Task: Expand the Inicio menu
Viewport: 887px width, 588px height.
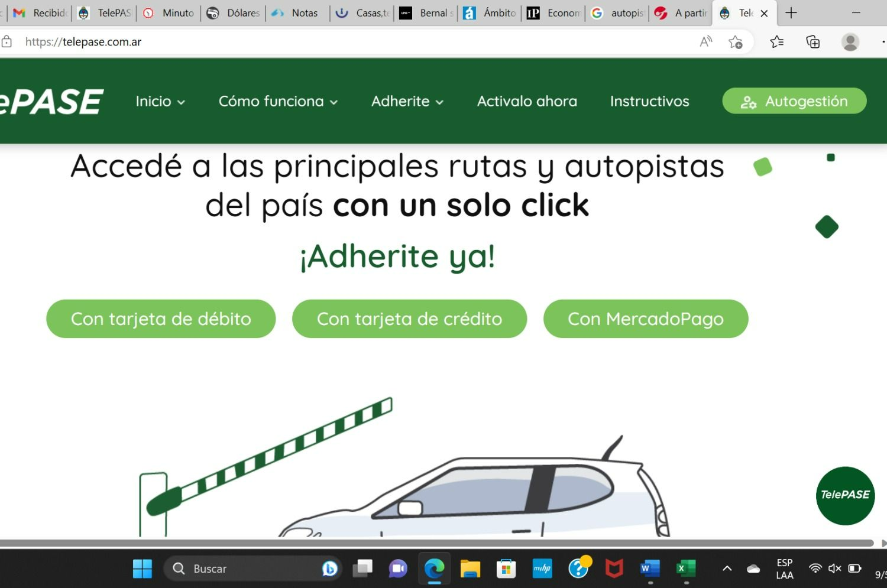Action: coord(160,101)
